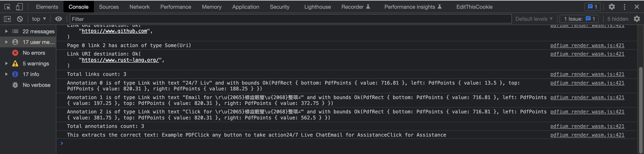The width and height of the screenshot is (644, 154).
Task: Open the Default levels dropdown
Action: [534, 19]
